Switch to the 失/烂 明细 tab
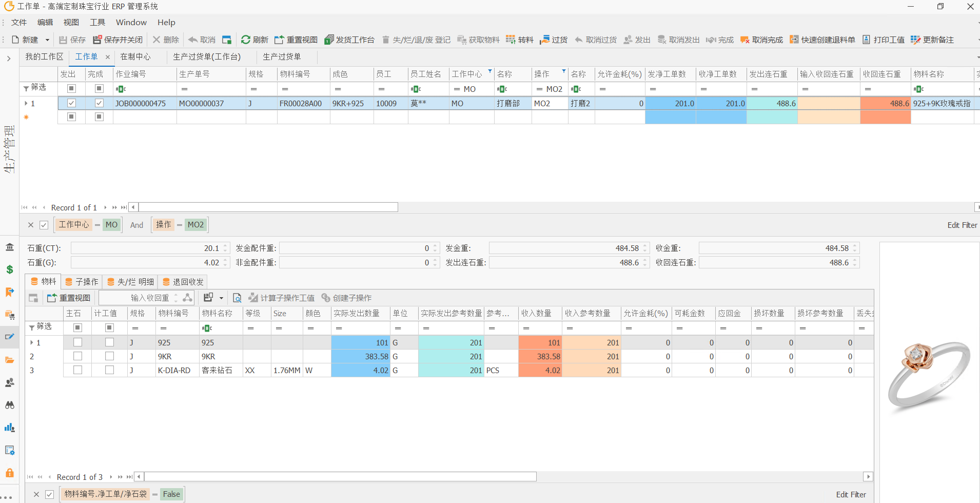Image resolution: width=980 pixels, height=503 pixels. coord(130,281)
